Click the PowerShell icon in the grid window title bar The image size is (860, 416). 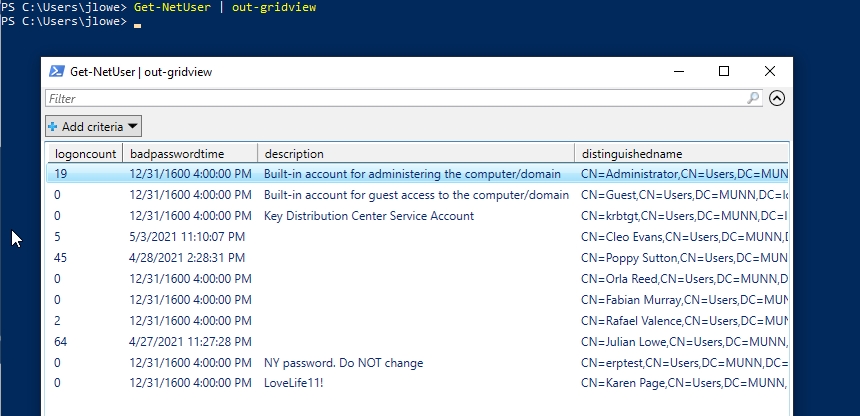tap(57, 72)
